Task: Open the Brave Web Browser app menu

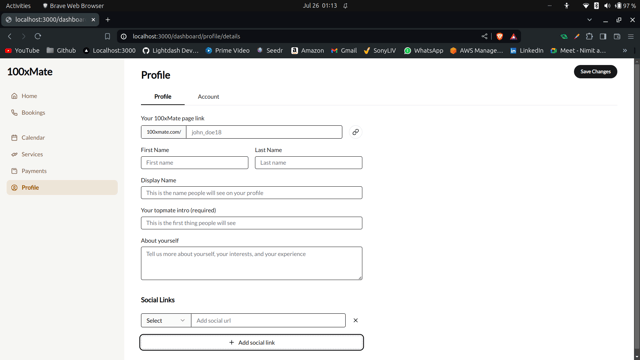Action: [73, 6]
